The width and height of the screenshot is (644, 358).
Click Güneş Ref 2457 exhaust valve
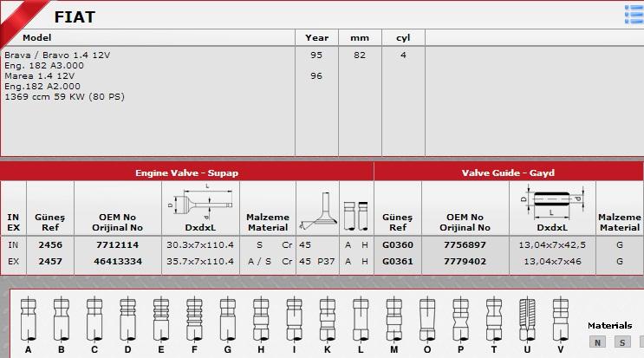[x=50, y=262]
